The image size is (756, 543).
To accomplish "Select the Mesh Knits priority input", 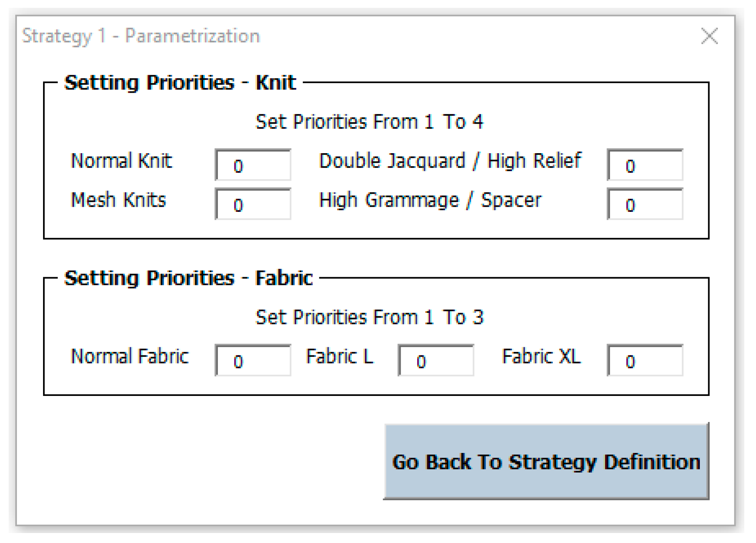I will coord(253,204).
